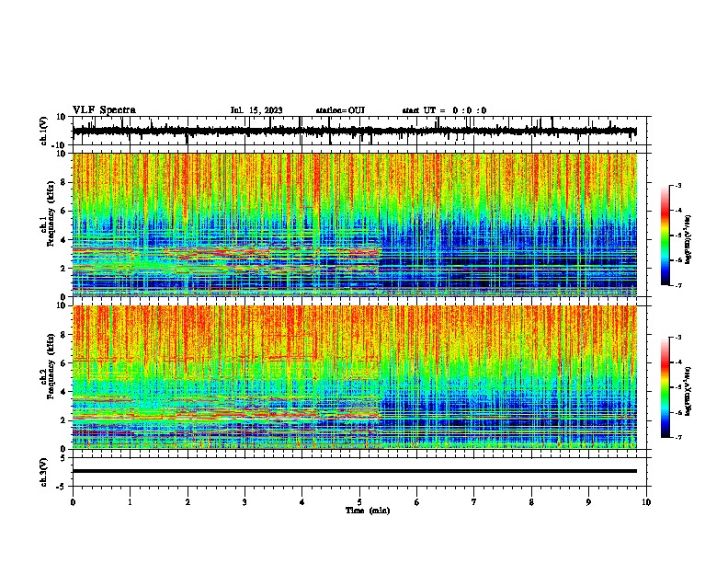728x563 pixels.
Task: Click time axis tick label "3"
Action: point(245,502)
